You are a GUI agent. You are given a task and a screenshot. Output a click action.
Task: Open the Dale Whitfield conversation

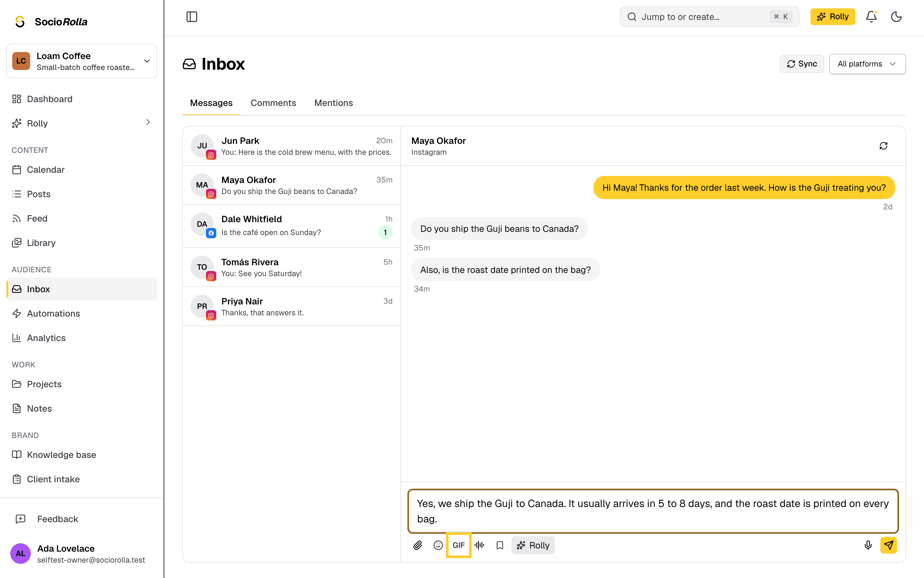click(x=292, y=226)
